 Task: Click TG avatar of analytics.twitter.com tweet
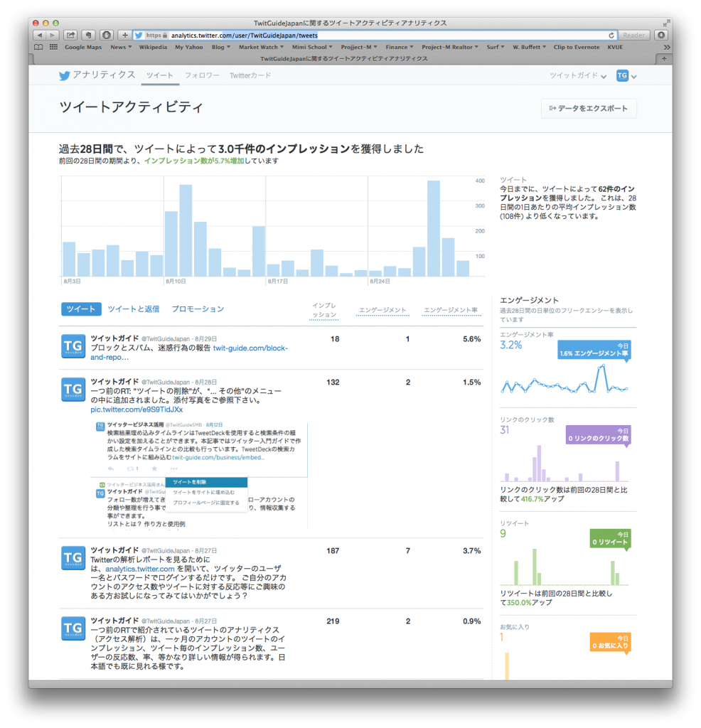coord(73,558)
